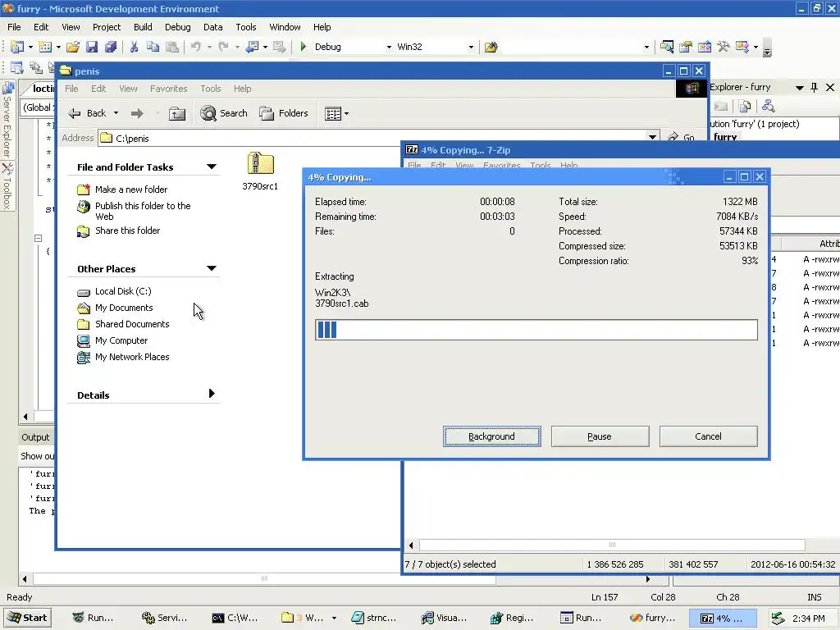
Task: Collapse Other Places section
Action: point(212,268)
